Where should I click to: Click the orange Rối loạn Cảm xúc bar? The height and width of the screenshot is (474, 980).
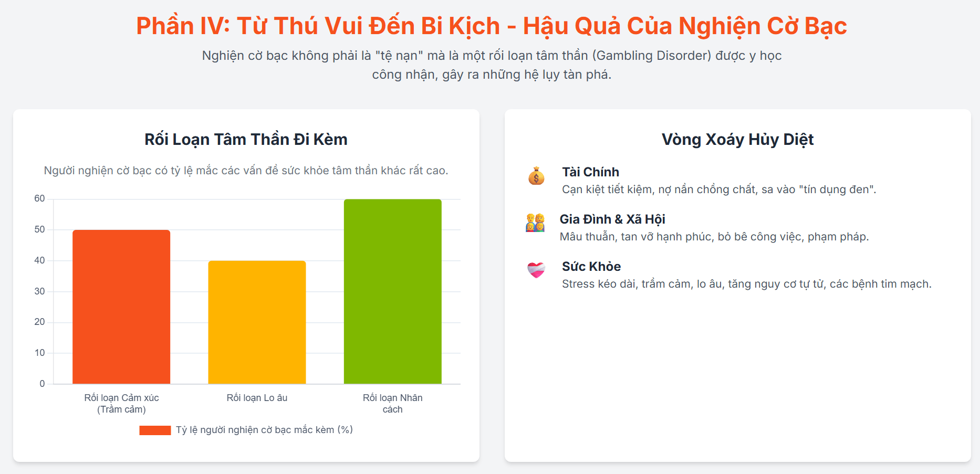pyautogui.click(x=121, y=307)
